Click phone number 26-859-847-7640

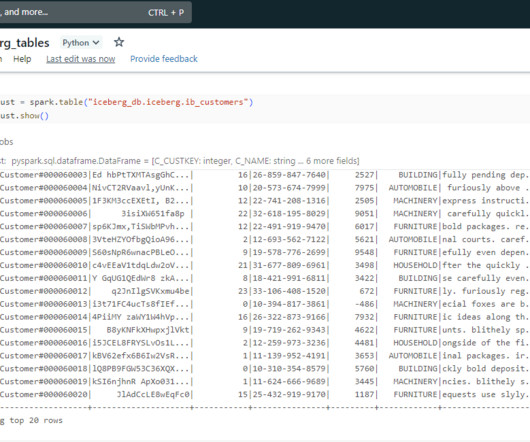click(x=289, y=175)
